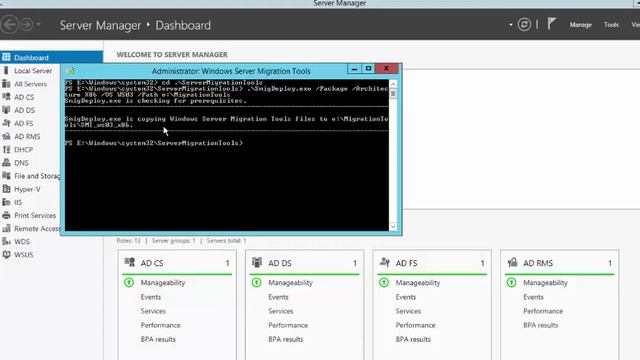Image resolution: width=640 pixels, height=360 pixels.
Task: Click the console scrollbar down arrow
Action: click(393, 227)
